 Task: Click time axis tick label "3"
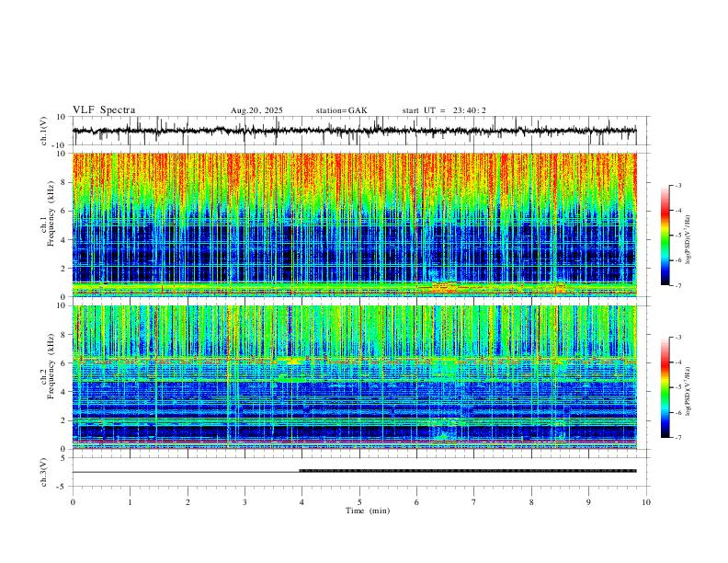pos(245,502)
